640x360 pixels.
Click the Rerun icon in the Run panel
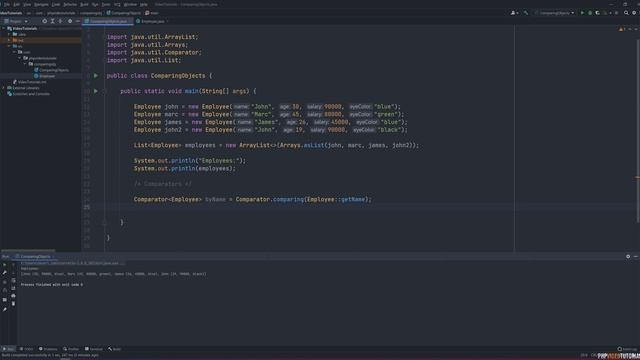click(4, 264)
